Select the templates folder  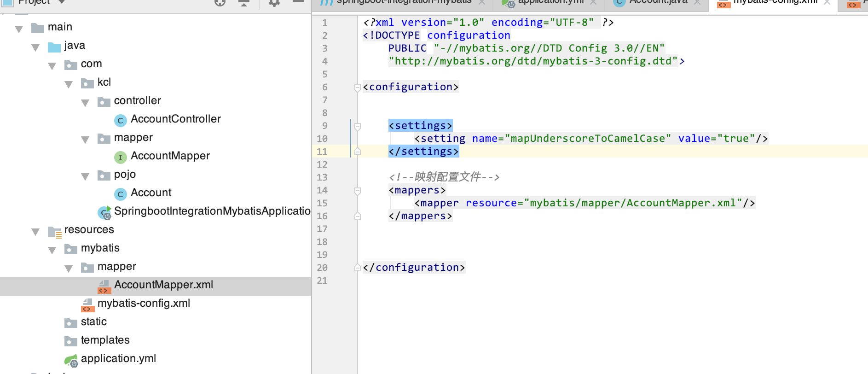click(x=105, y=340)
